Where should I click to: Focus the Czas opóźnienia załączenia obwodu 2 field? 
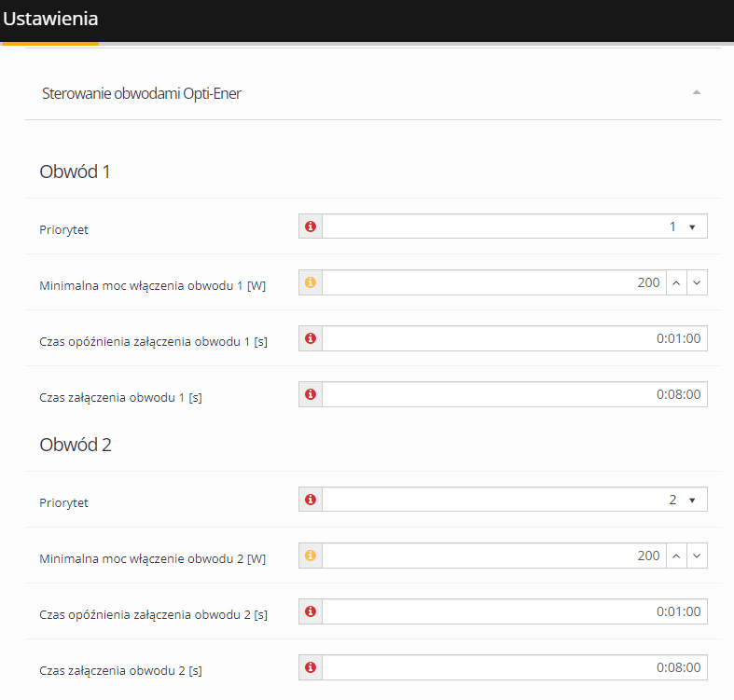click(x=515, y=611)
